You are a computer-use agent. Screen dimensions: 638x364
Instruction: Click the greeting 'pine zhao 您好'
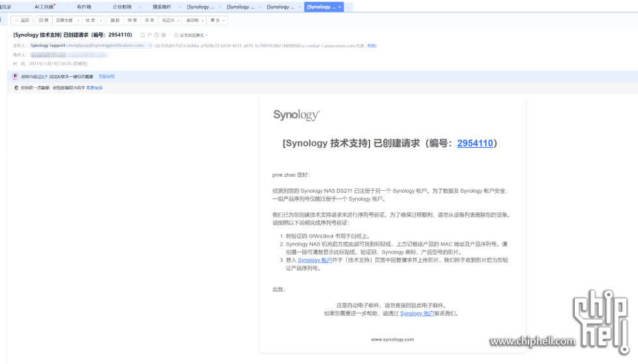(x=291, y=175)
